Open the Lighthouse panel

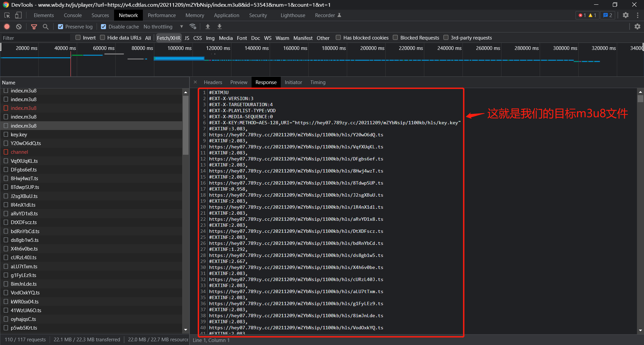pos(293,15)
